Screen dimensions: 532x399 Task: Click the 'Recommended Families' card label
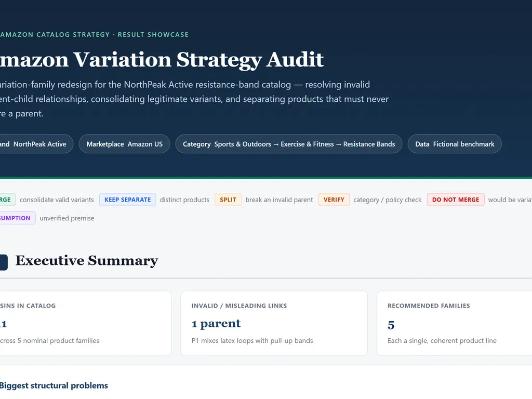pyautogui.click(x=429, y=305)
